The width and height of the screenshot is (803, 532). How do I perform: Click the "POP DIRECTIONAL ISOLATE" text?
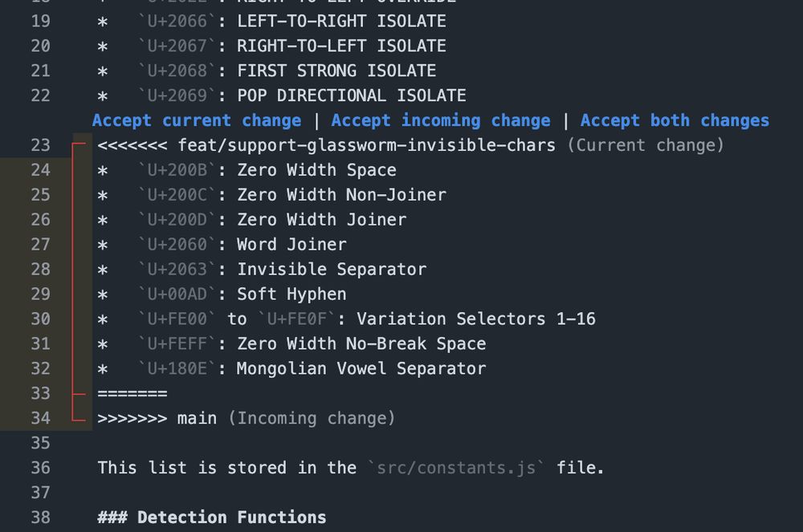(351, 95)
